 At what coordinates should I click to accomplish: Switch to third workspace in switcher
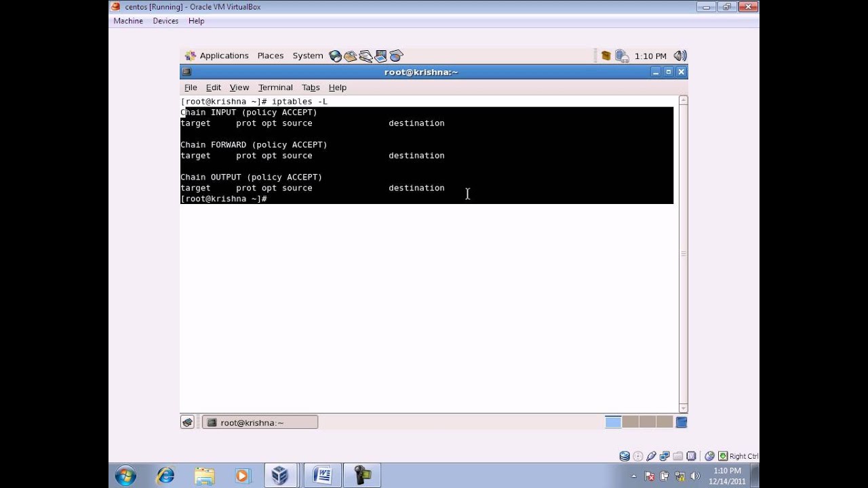pos(648,422)
